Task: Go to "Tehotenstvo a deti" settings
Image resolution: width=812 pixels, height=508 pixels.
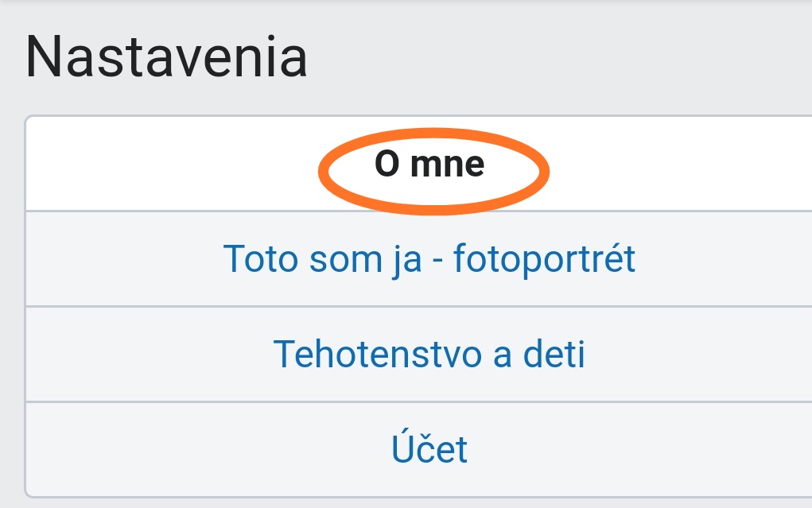Action: (429, 355)
